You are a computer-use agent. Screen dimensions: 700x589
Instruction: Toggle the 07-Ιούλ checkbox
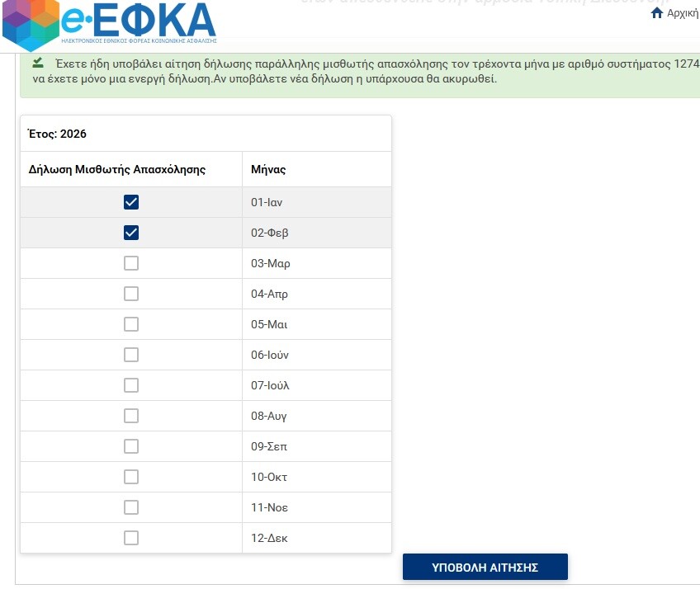click(x=131, y=385)
